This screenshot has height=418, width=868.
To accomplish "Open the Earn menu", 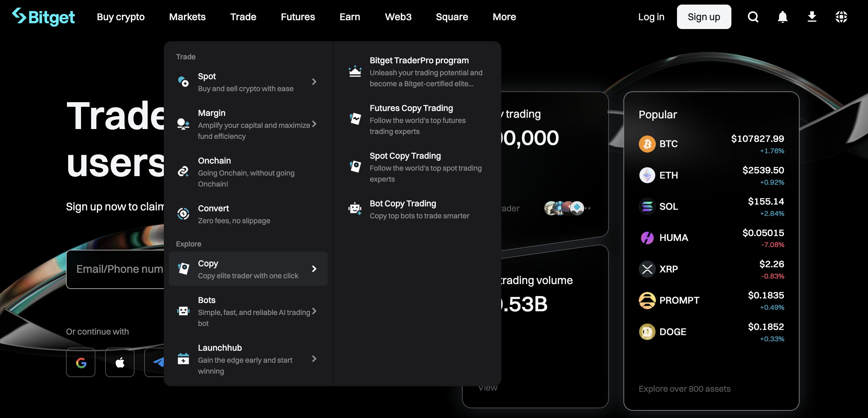I will coord(350,17).
